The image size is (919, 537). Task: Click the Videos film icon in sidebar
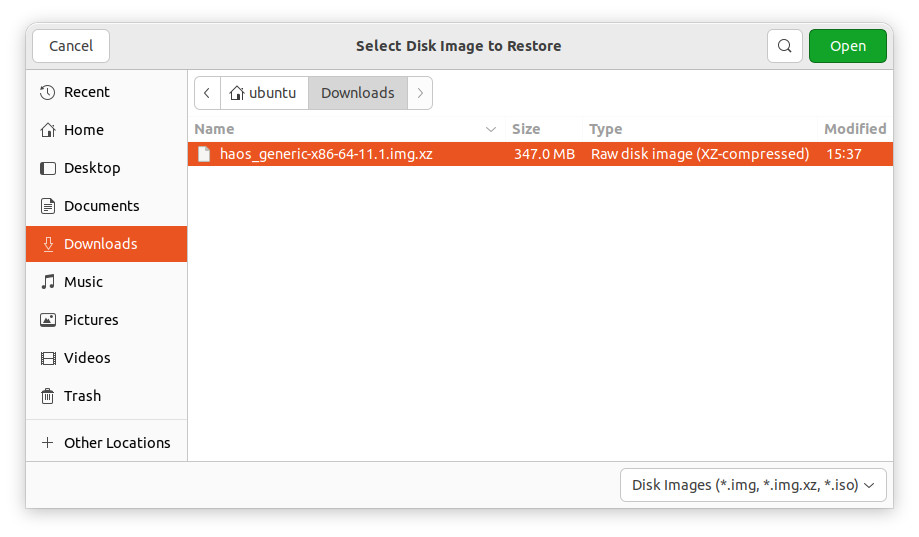coord(47,358)
